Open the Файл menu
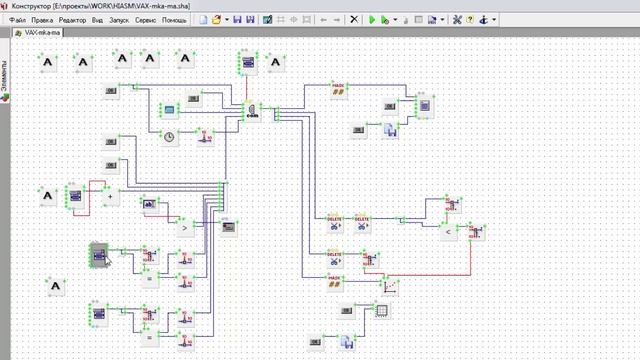The height and width of the screenshot is (360, 640). [17, 20]
